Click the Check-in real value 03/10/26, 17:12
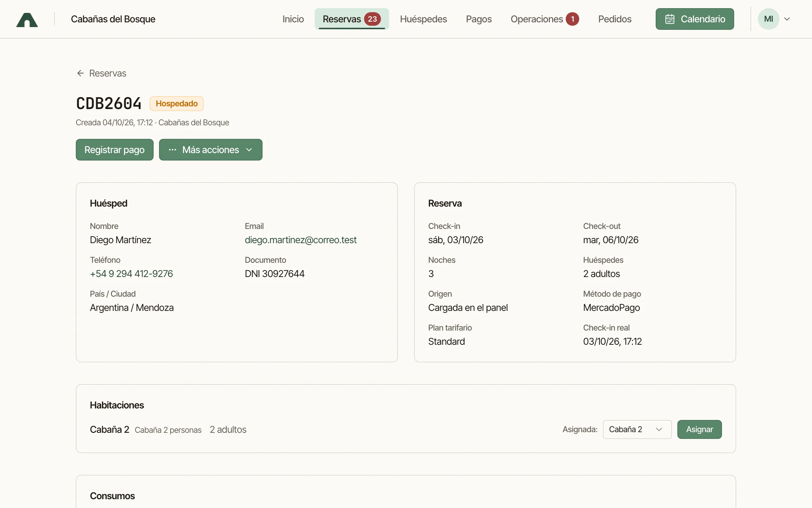 pyautogui.click(x=612, y=341)
